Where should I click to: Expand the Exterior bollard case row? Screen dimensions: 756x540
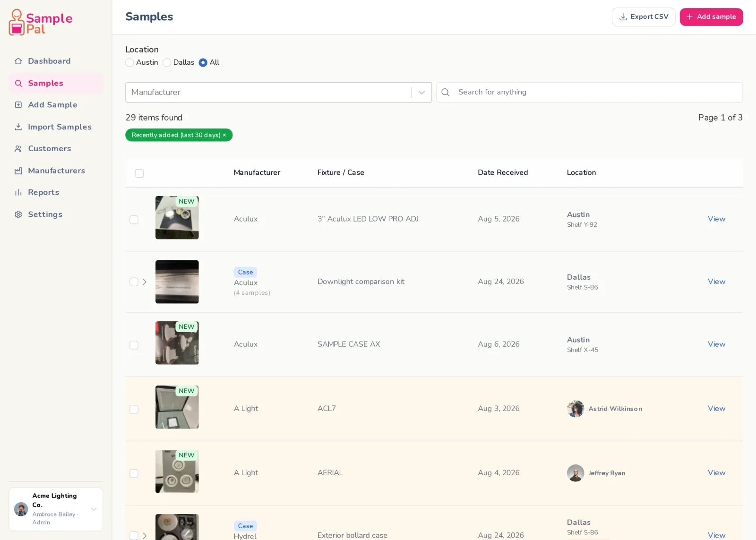coord(145,536)
